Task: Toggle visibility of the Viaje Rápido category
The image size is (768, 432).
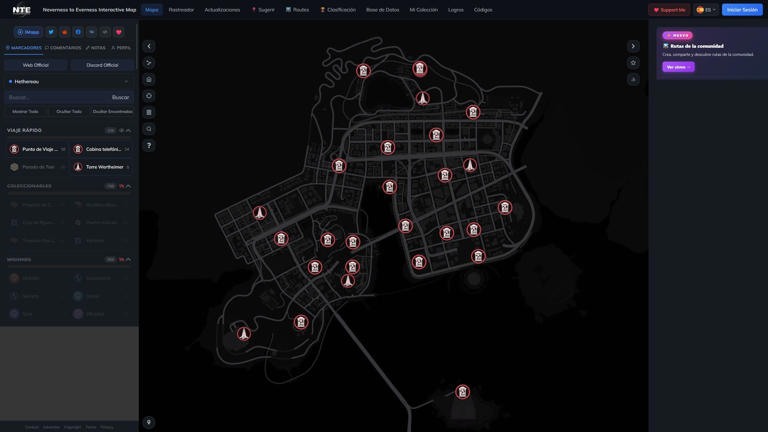Action: click(121, 131)
